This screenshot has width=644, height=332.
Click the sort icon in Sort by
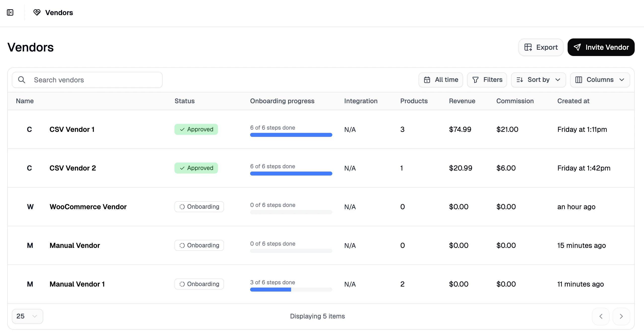tap(520, 80)
